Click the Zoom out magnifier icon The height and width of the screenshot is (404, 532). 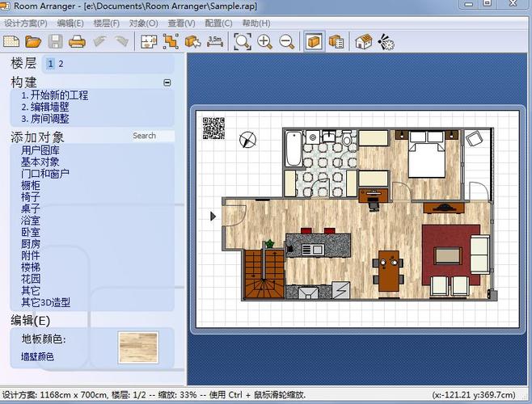click(287, 42)
